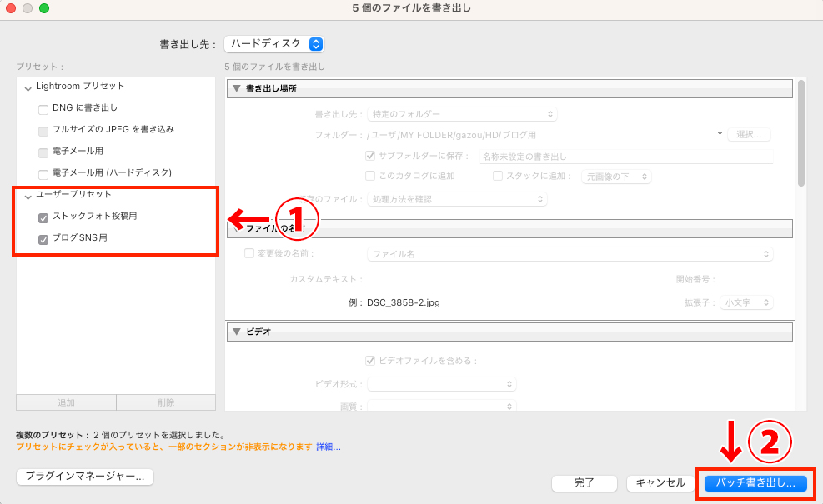Open the プラグインマネージャー dialog
823x504 pixels.
tap(83, 477)
